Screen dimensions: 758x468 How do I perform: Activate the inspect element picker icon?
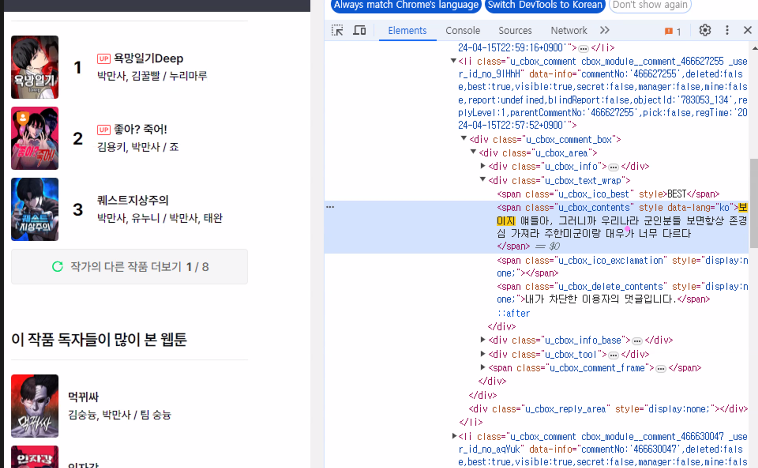pos(337,30)
